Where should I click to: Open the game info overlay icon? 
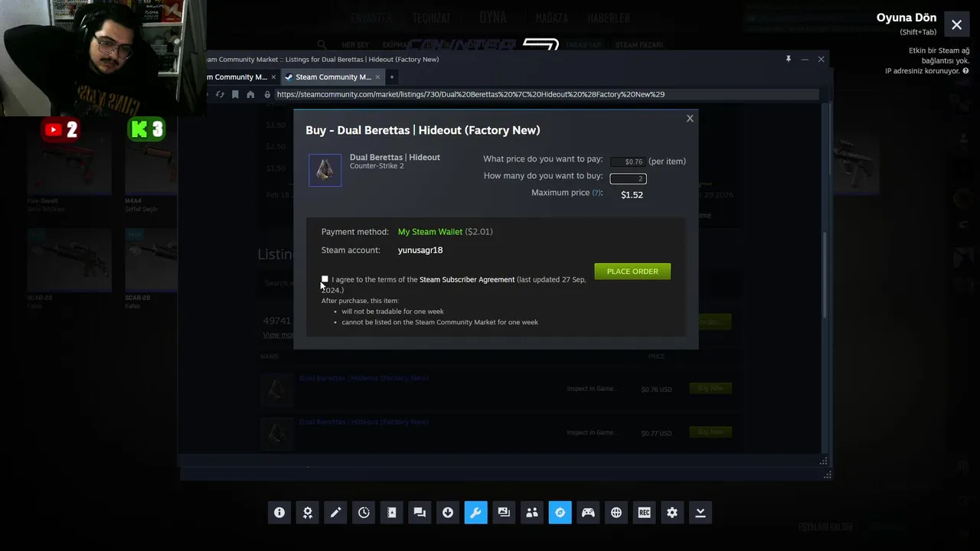click(x=279, y=513)
